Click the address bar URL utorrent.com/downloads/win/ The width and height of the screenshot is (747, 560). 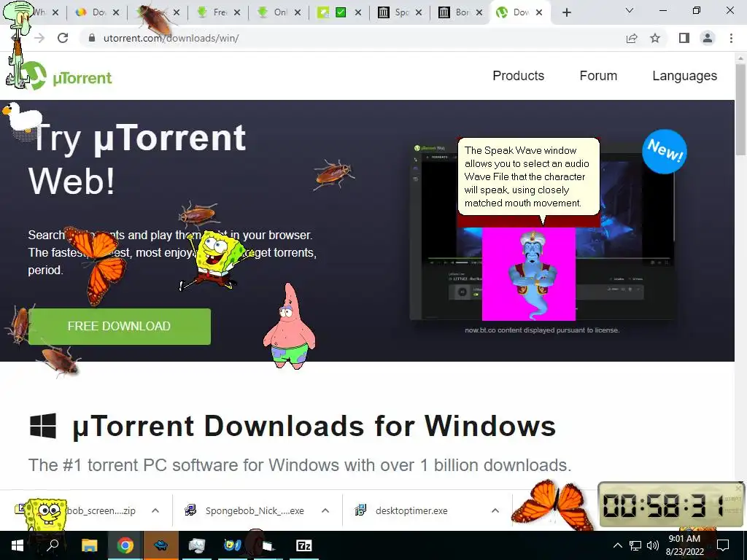[171, 38]
